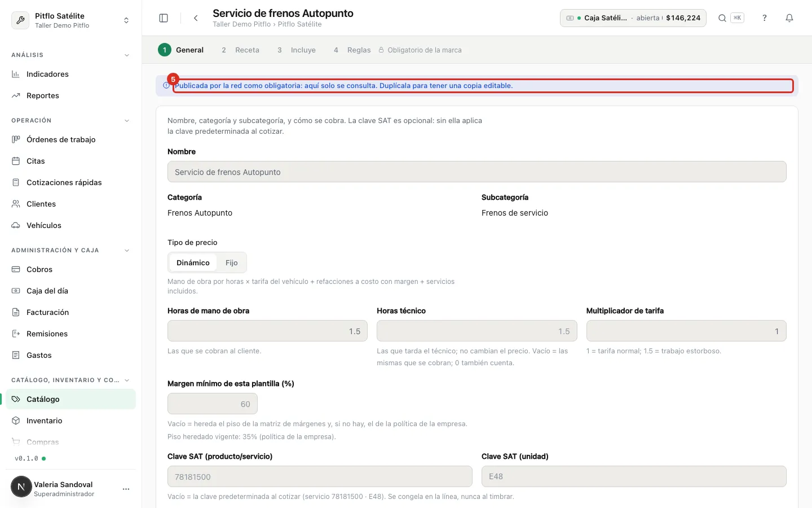Click the Horas técnico field
Screen dimensions: 812x508
[476, 331]
